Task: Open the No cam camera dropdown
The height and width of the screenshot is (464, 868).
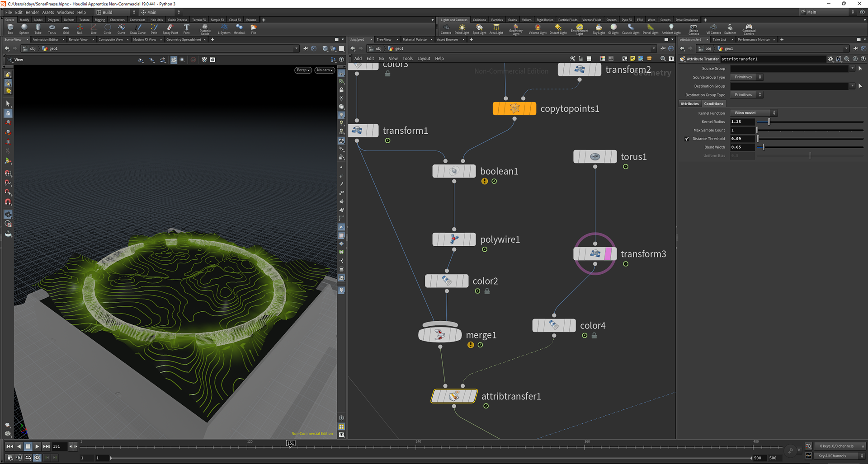Action: point(325,70)
